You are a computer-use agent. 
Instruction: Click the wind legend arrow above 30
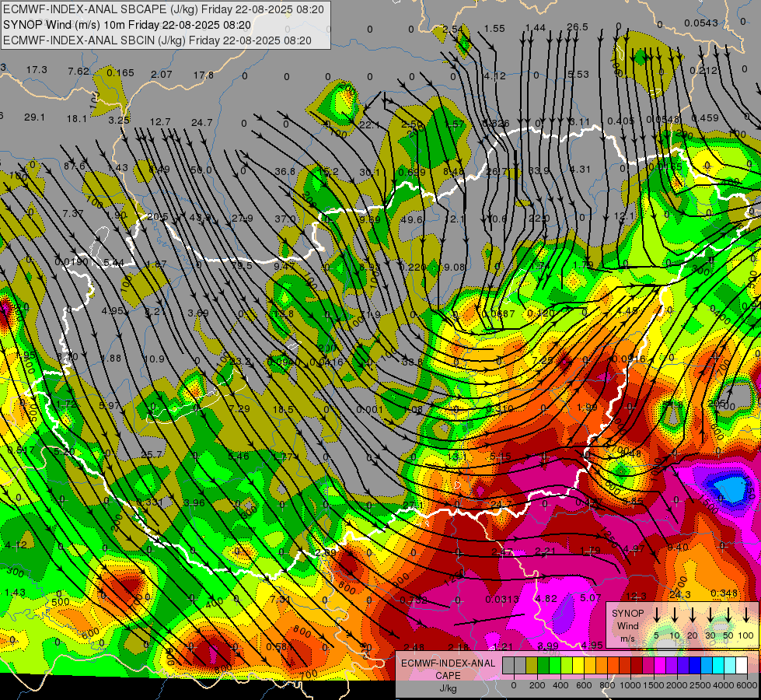tap(710, 614)
